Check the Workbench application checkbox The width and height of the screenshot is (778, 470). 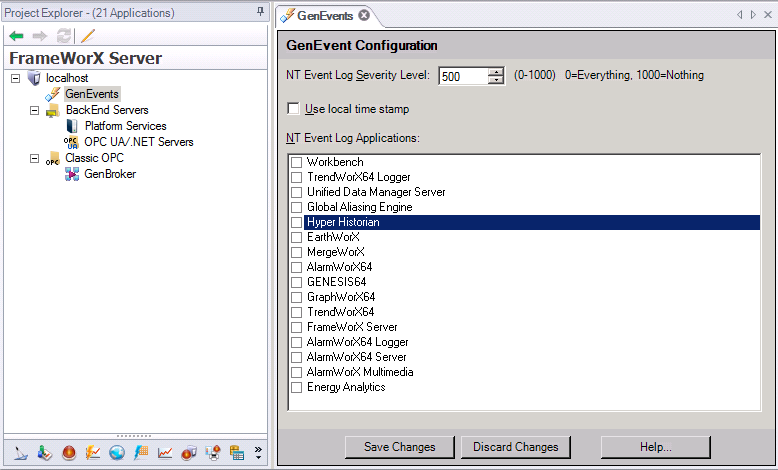coord(296,162)
